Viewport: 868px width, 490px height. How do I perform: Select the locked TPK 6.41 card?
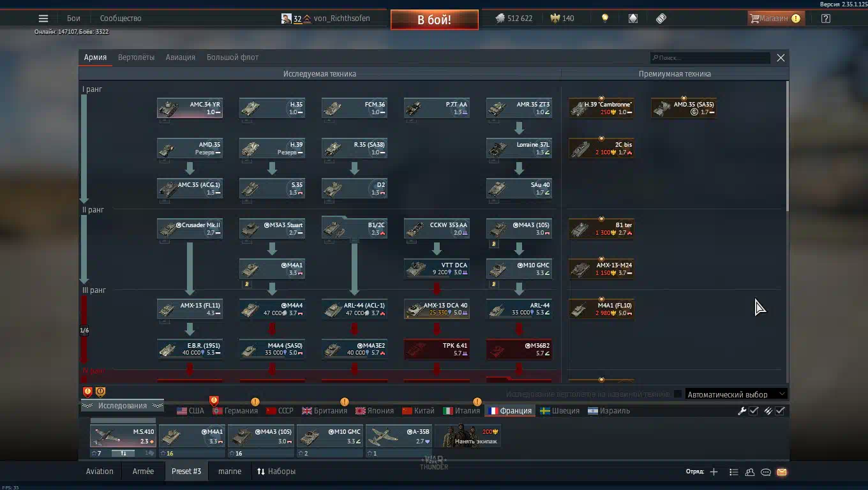tap(437, 350)
